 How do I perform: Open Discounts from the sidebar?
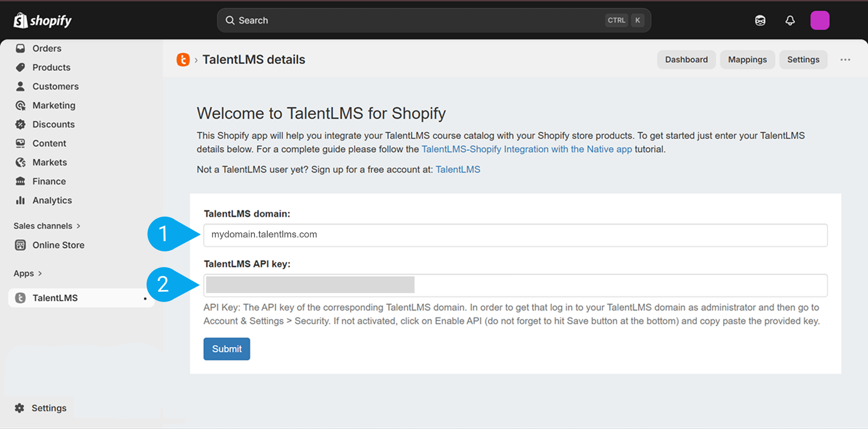(x=53, y=124)
